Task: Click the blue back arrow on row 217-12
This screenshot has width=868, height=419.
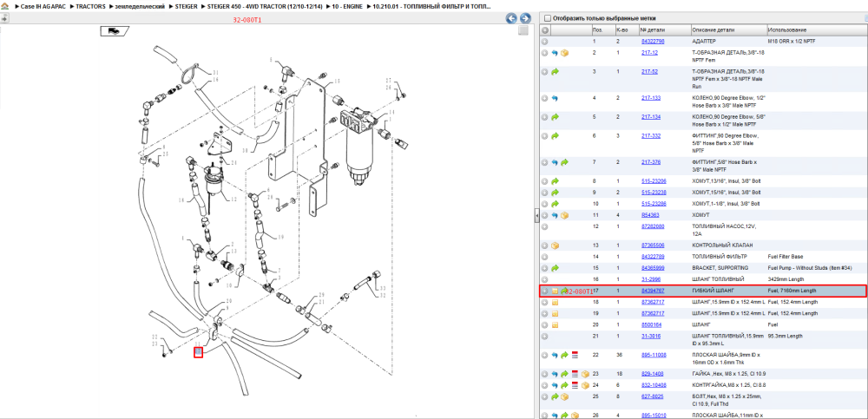Action: point(555,53)
